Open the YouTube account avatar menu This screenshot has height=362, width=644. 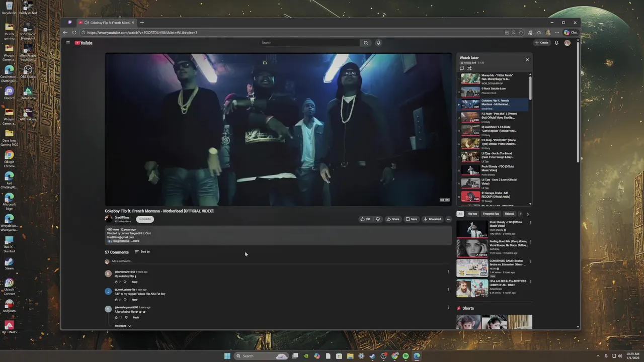click(x=567, y=43)
